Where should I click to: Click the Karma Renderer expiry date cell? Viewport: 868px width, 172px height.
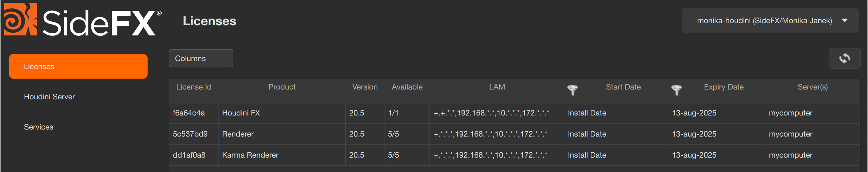694,155
